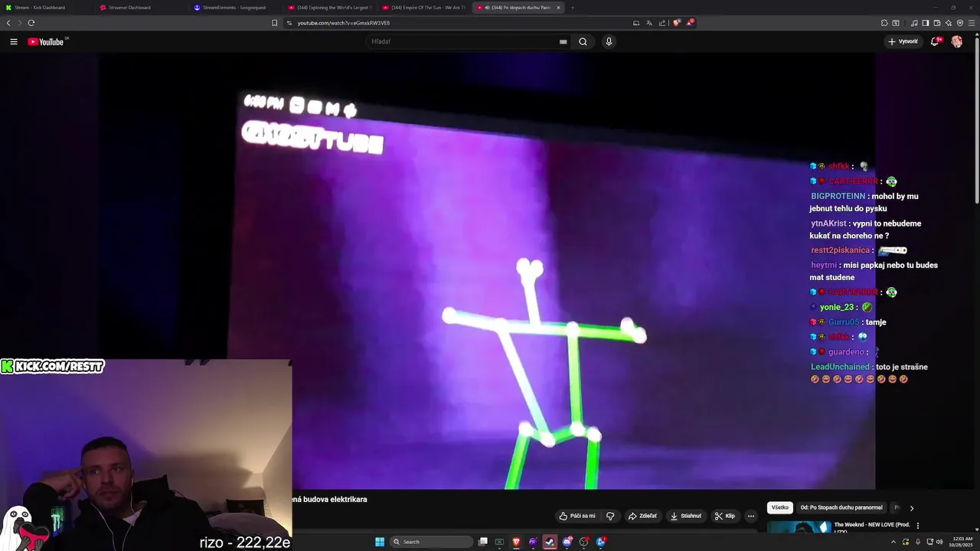Image resolution: width=980 pixels, height=551 pixels.
Task: Open the Brave Wallet icon
Action: pyautogui.click(x=937, y=23)
